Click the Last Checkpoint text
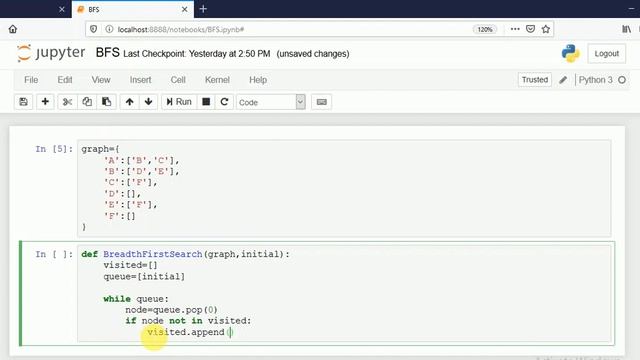The image size is (640, 360). coord(197,54)
